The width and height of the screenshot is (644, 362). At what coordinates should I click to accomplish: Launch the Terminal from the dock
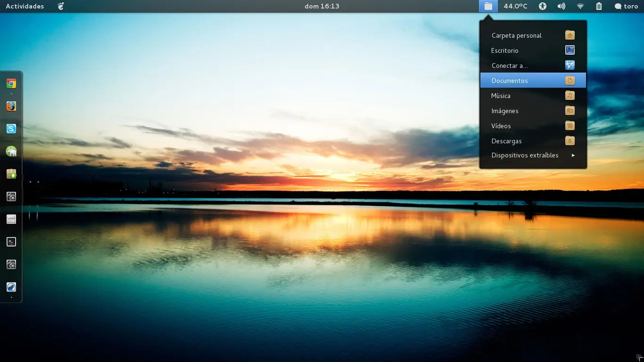[11, 242]
